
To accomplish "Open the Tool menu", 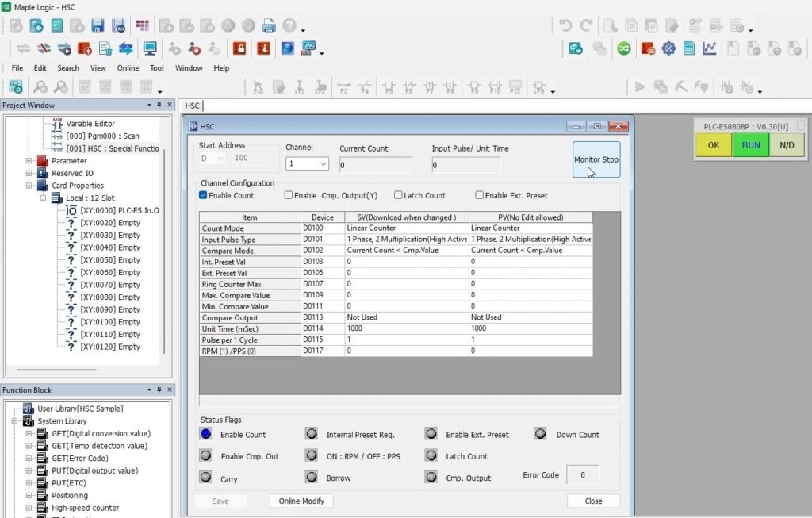I will pyautogui.click(x=156, y=68).
